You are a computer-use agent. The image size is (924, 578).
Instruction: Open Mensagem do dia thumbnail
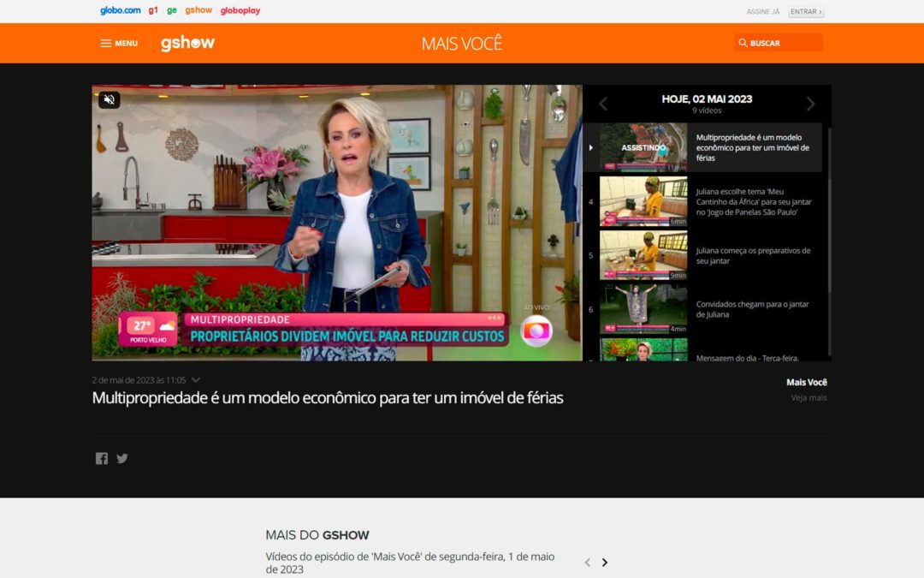[643, 349]
